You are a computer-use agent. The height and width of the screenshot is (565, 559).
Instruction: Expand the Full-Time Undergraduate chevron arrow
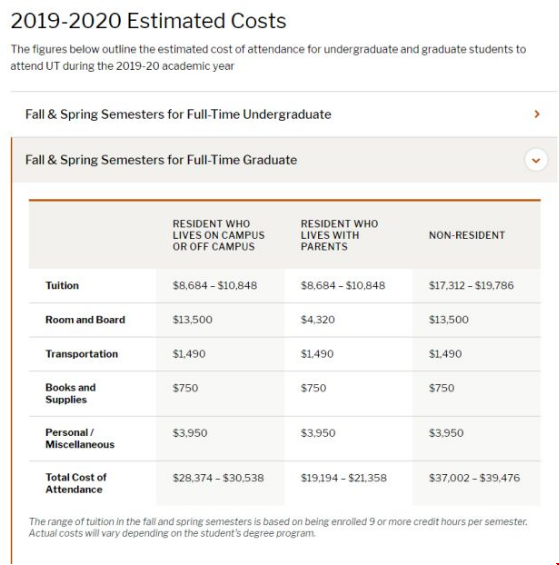point(537,114)
